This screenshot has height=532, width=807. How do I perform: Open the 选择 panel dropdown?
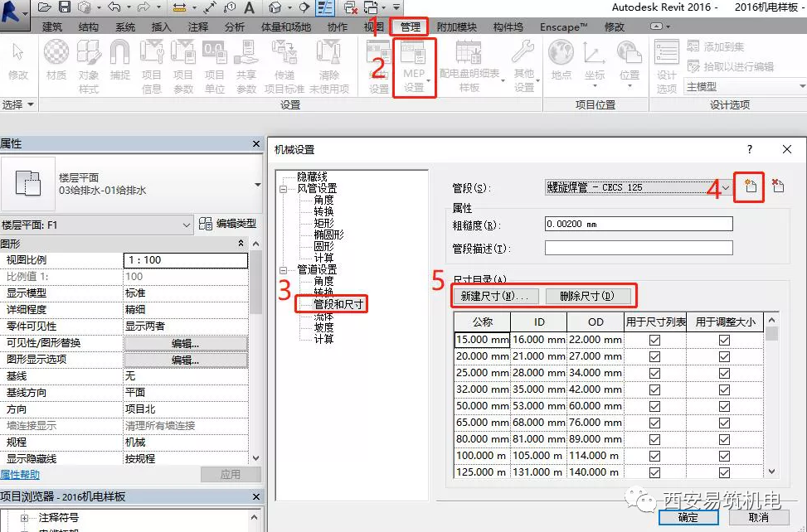[x=17, y=105]
